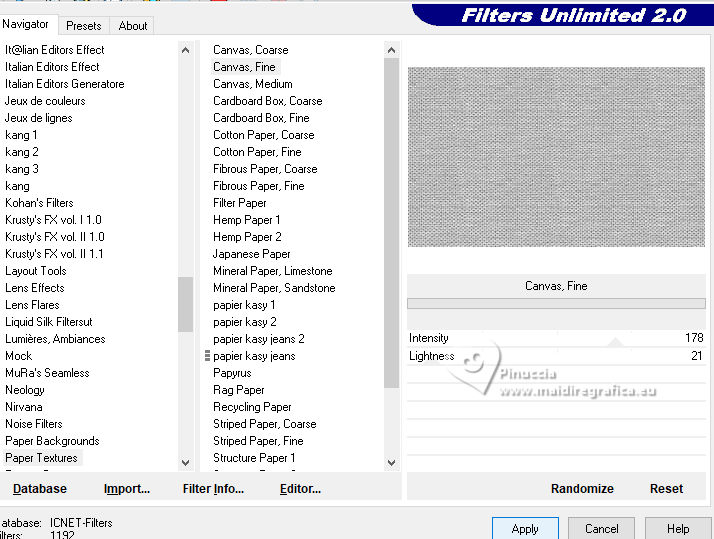Choose Recycling Paper filter
The image size is (714, 539).
point(252,407)
